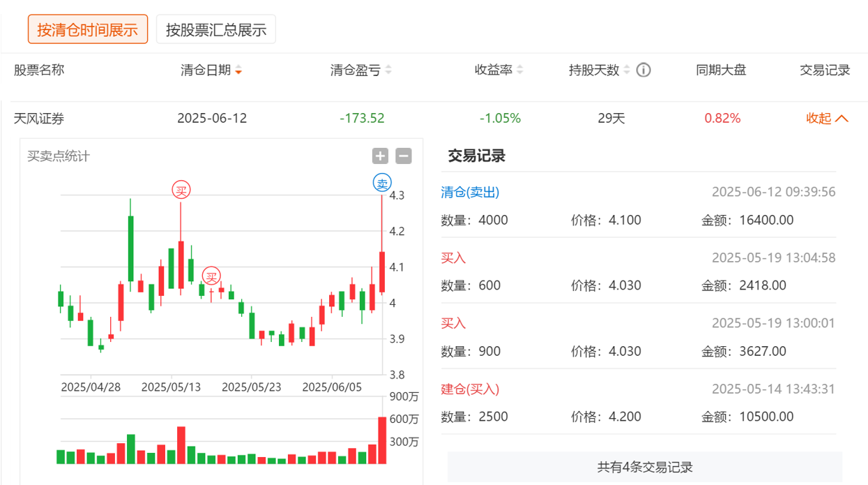Click tallest red volume bar at right
868x485 pixels.
[382, 440]
